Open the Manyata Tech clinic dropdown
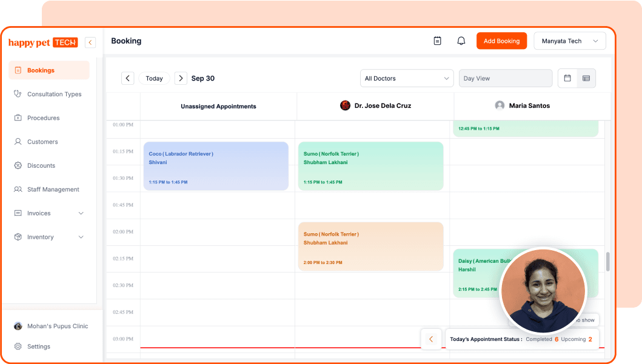This screenshot has height=364, width=642. pyautogui.click(x=569, y=41)
